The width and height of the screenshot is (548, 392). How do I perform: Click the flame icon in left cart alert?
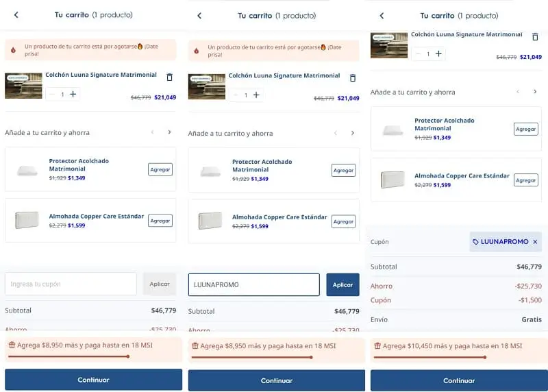(x=13, y=50)
